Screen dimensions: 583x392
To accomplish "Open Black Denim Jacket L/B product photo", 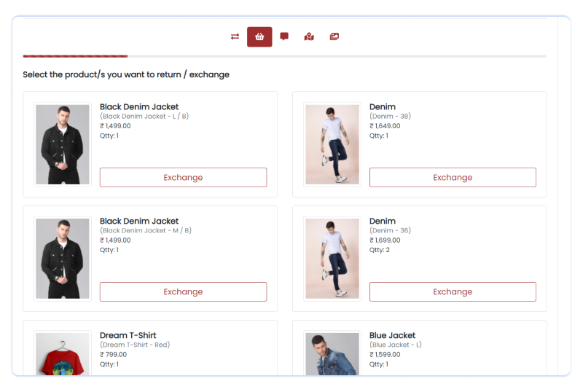I will click(x=63, y=144).
